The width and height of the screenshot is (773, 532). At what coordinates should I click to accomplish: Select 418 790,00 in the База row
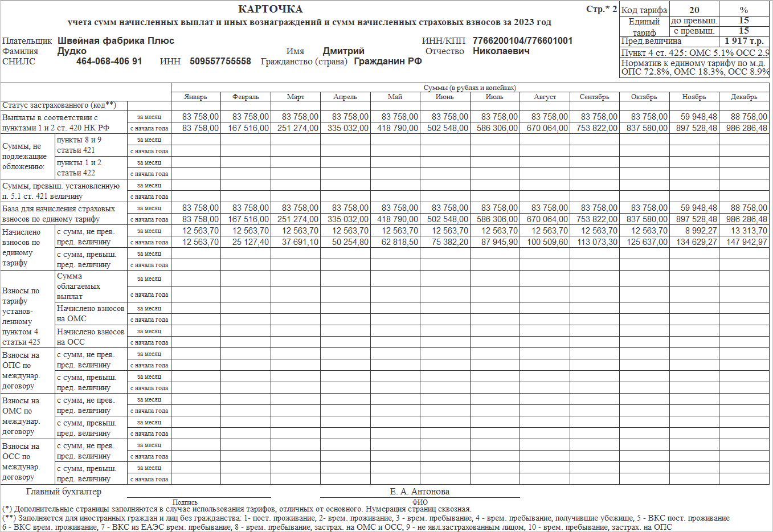pos(398,219)
